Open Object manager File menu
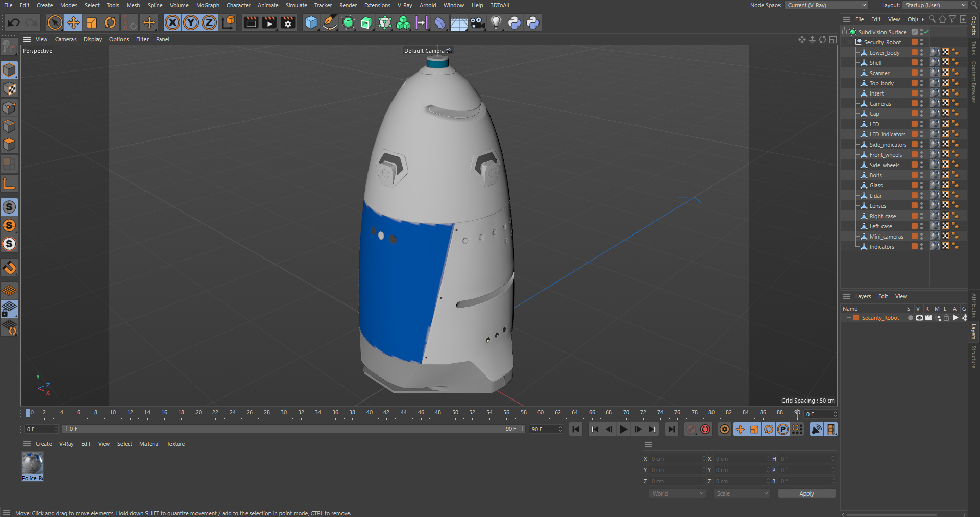 pos(860,19)
